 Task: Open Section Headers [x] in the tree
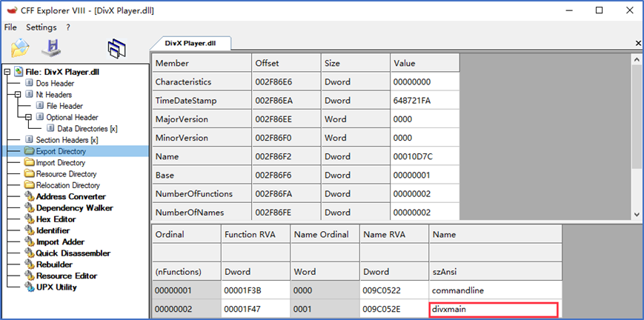(x=67, y=140)
